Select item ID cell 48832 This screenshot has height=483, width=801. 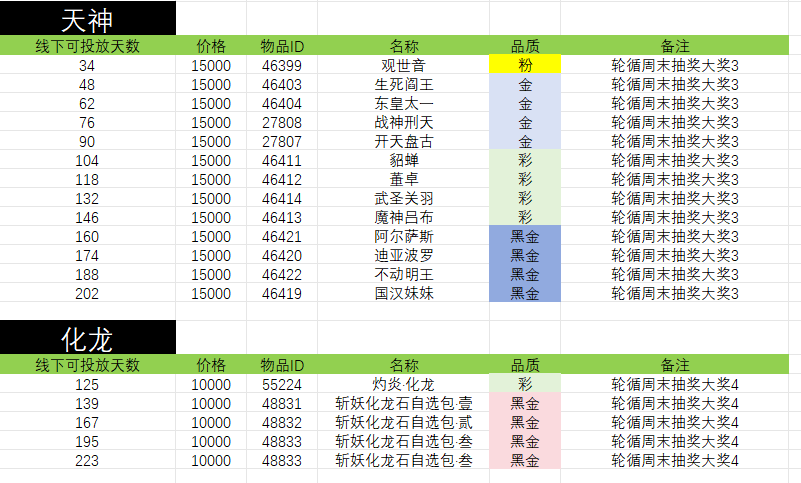click(x=281, y=422)
